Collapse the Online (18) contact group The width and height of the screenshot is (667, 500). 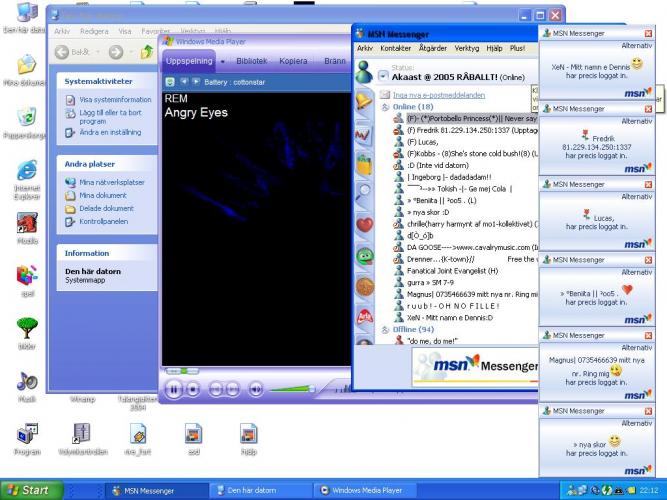click(x=385, y=106)
